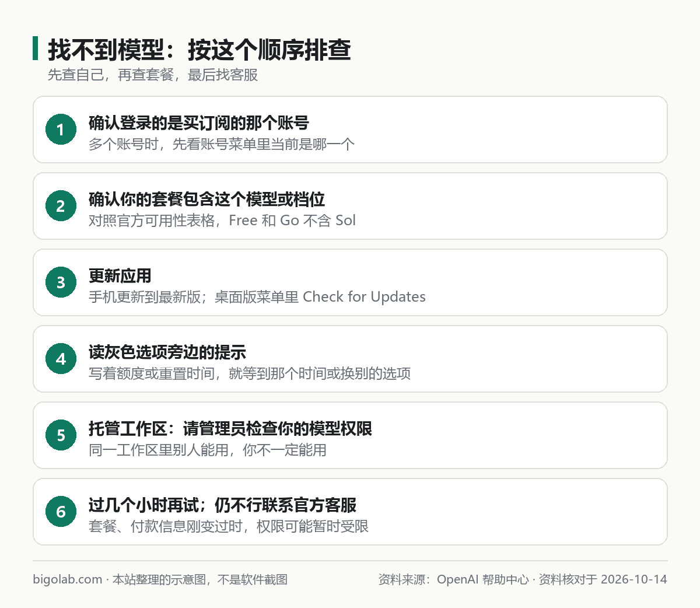Click the green number 5 circle
The height and width of the screenshot is (608, 700).
coord(61,435)
